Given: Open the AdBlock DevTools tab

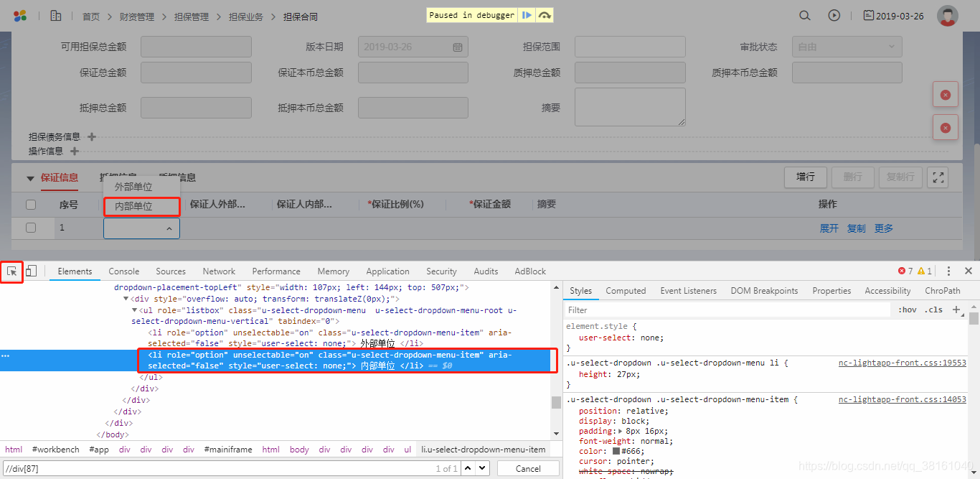Looking at the screenshot, I should [x=530, y=271].
